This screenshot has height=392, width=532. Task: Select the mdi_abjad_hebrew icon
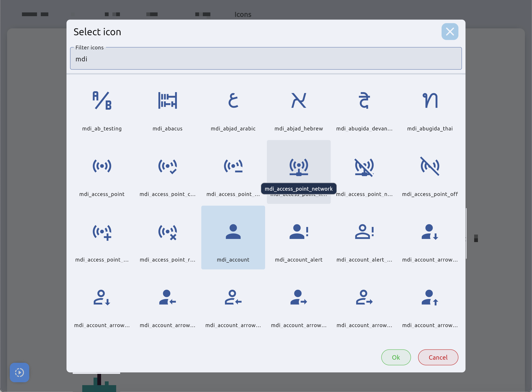point(299,107)
